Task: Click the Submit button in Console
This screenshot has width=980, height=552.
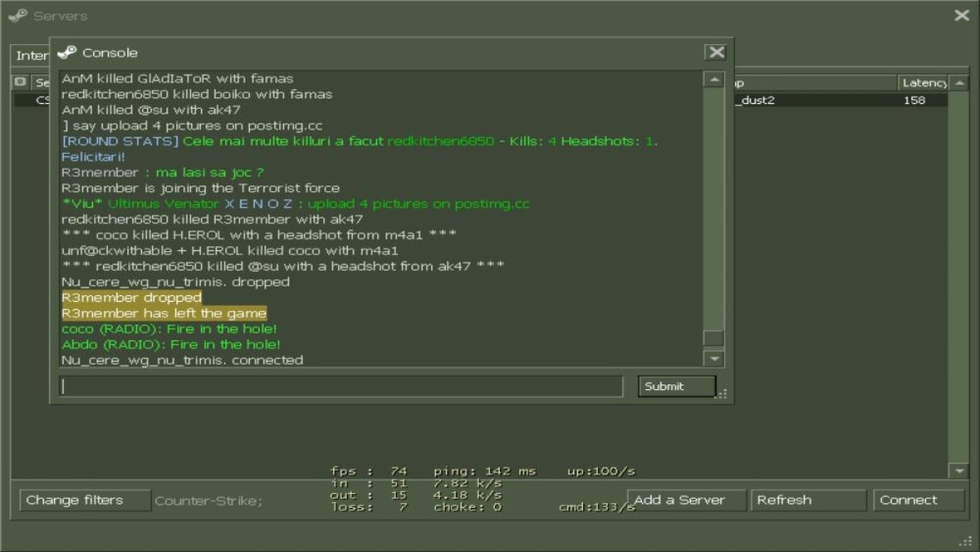Action: point(677,386)
